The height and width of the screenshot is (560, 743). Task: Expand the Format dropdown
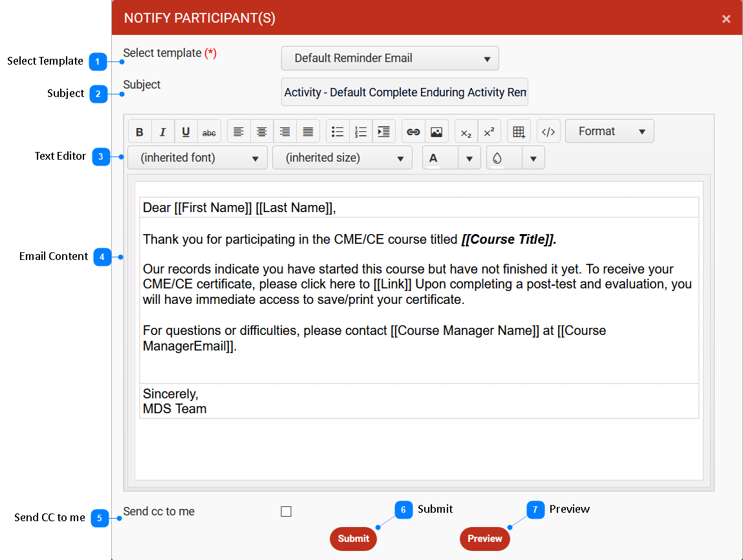(609, 131)
